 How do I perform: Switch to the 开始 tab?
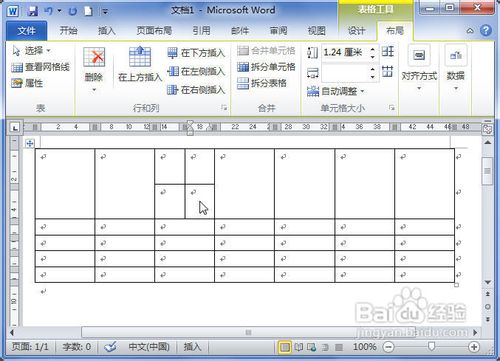(x=68, y=31)
